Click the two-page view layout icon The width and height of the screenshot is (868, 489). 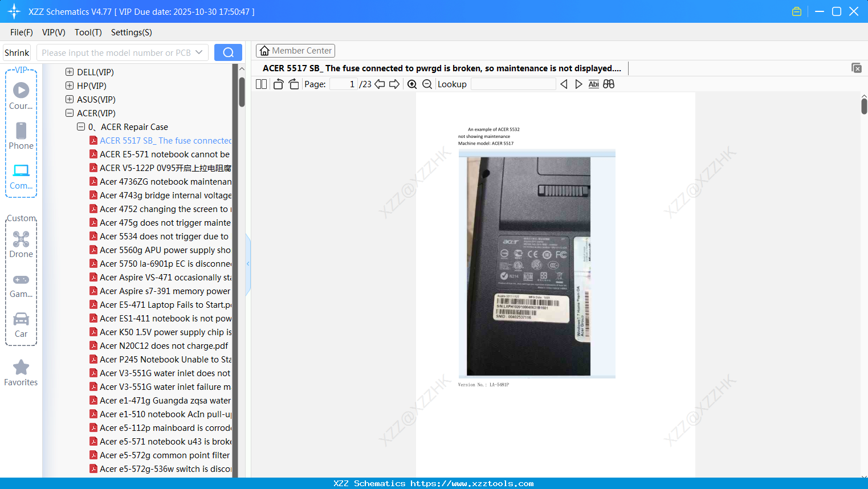[x=261, y=84]
